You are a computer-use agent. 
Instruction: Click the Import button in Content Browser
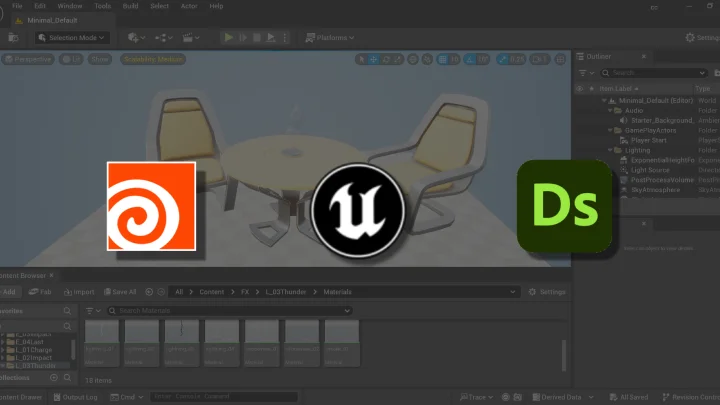tap(79, 292)
